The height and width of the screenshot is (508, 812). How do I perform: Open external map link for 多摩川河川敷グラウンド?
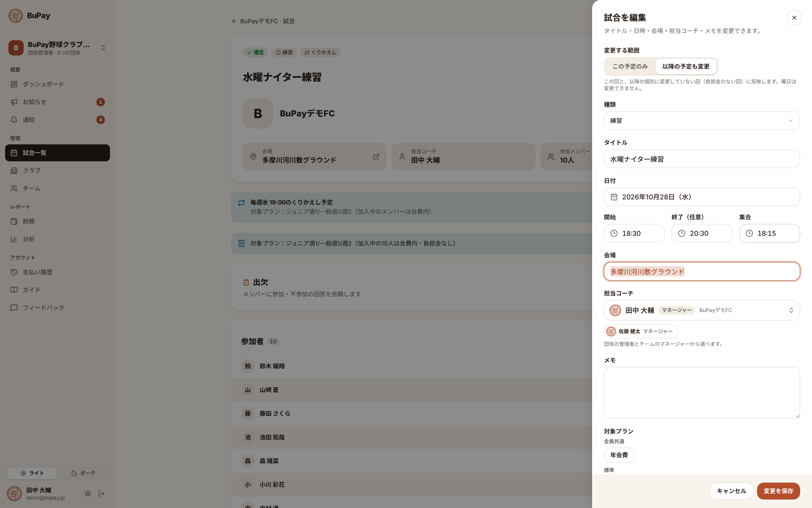click(376, 157)
